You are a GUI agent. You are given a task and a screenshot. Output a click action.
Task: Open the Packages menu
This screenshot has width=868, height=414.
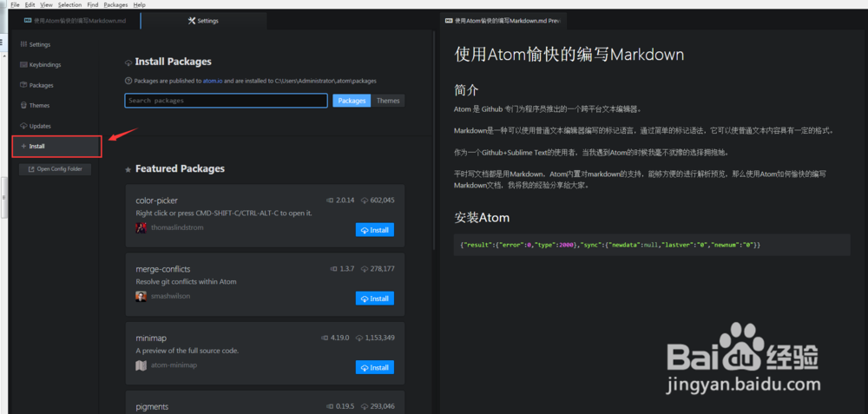(x=115, y=4)
